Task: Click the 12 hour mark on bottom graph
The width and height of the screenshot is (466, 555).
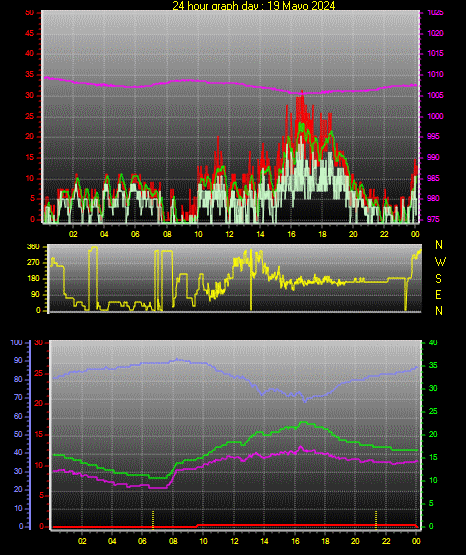Action: (234, 541)
